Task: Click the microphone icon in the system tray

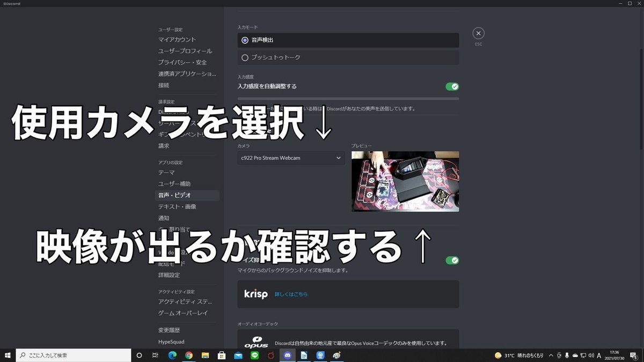Action: pos(567,355)
